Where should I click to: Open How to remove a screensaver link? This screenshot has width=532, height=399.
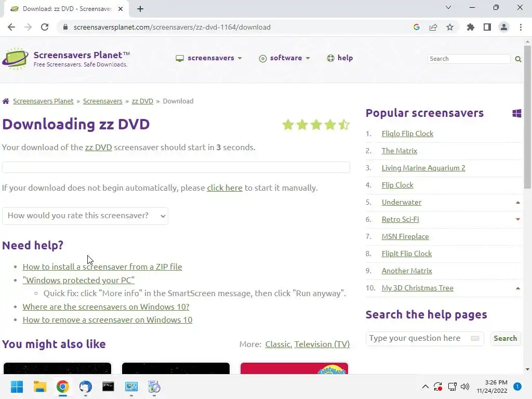(107, 320)
